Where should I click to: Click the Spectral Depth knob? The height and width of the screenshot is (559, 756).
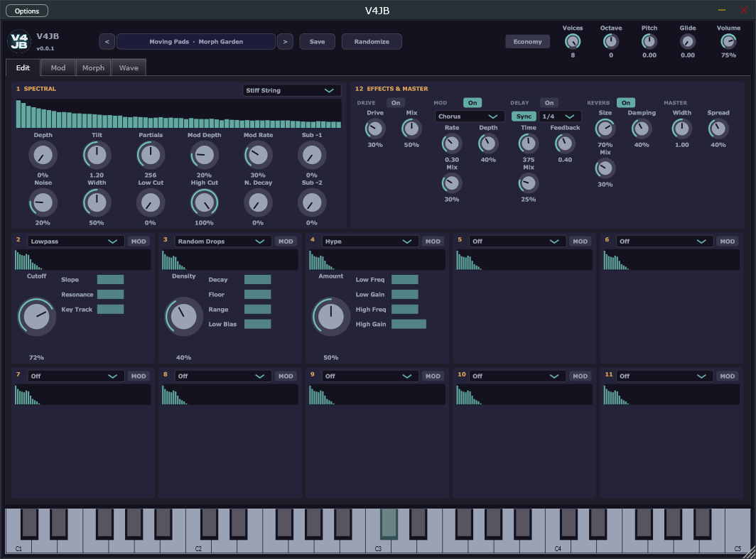pyautogui.click(x=43, y=155)
